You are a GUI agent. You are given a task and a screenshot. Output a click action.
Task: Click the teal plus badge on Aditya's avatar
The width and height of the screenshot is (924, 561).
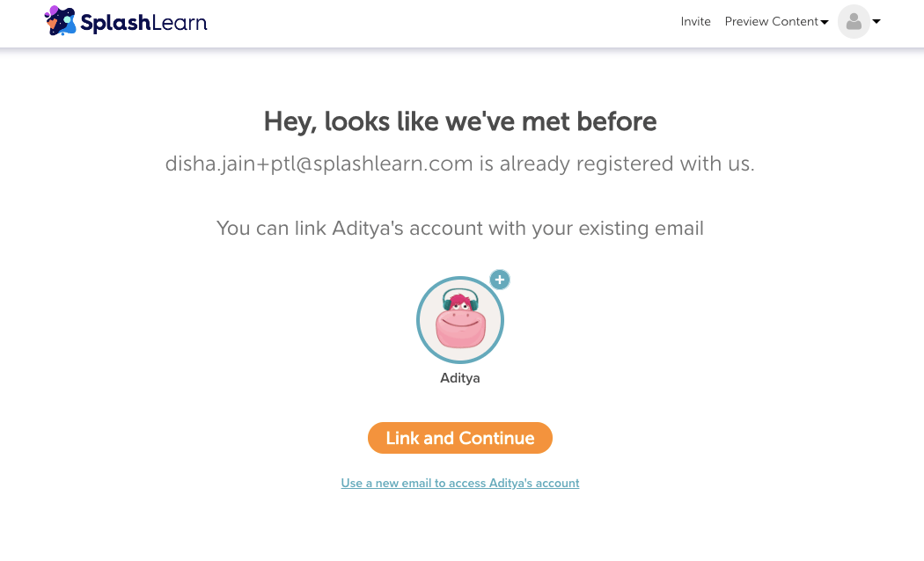click(x=500, y=280)
